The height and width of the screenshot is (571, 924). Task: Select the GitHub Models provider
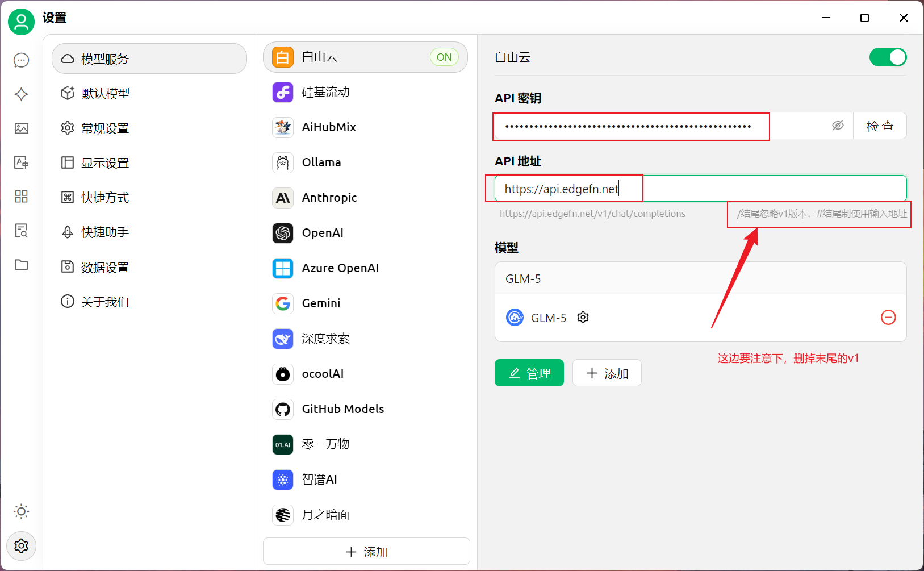[x=365, y=409]
